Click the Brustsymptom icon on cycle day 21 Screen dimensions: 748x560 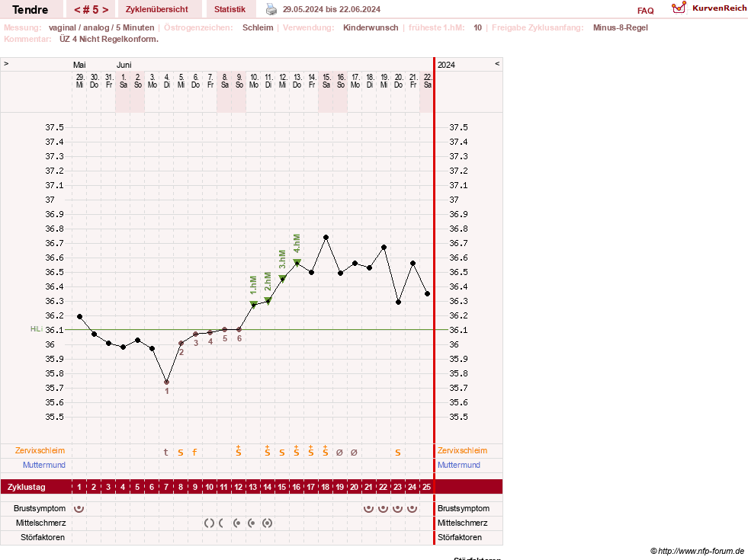click(368, 508)
